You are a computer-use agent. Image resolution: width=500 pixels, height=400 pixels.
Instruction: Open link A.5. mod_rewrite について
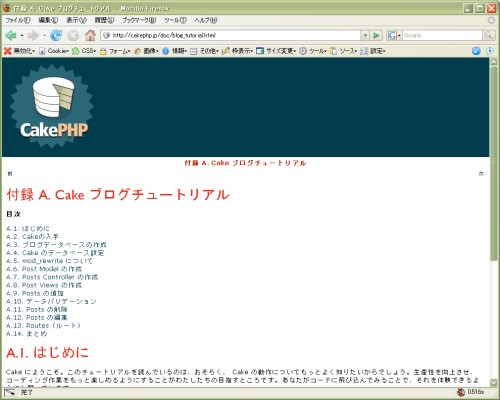pyautogui.click(x=49, y=261)
